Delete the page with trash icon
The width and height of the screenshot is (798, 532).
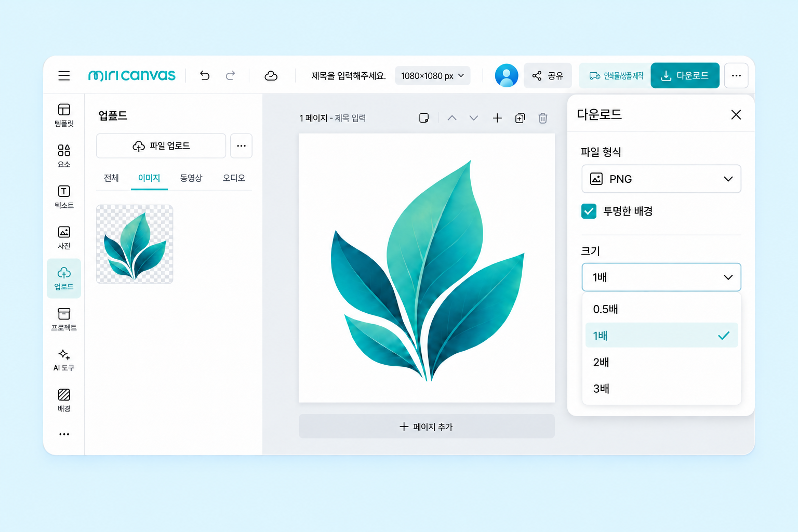543,118
